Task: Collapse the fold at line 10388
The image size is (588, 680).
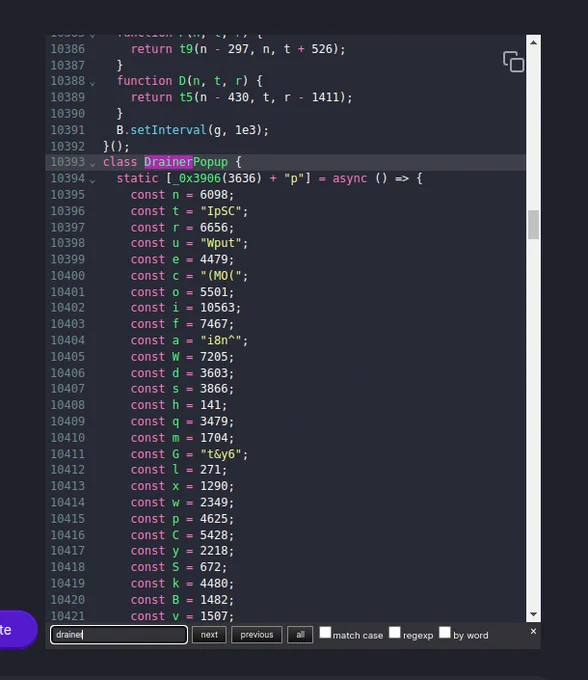Action: point(92,82)
